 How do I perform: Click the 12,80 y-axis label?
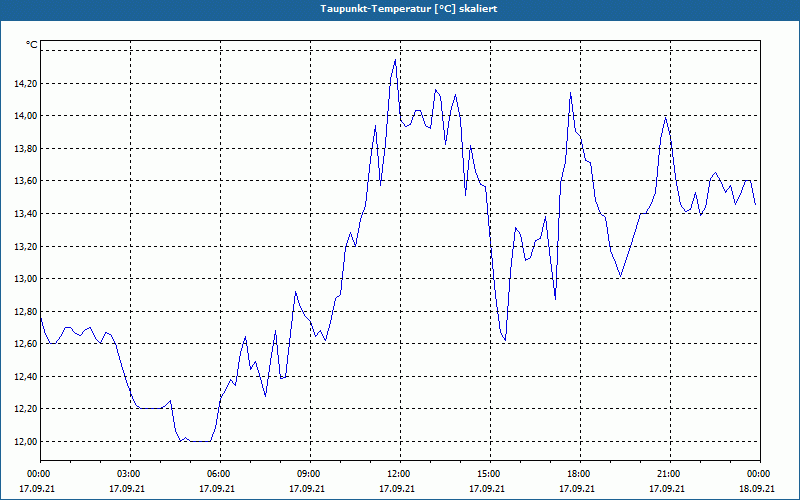(x=26, y=311)
